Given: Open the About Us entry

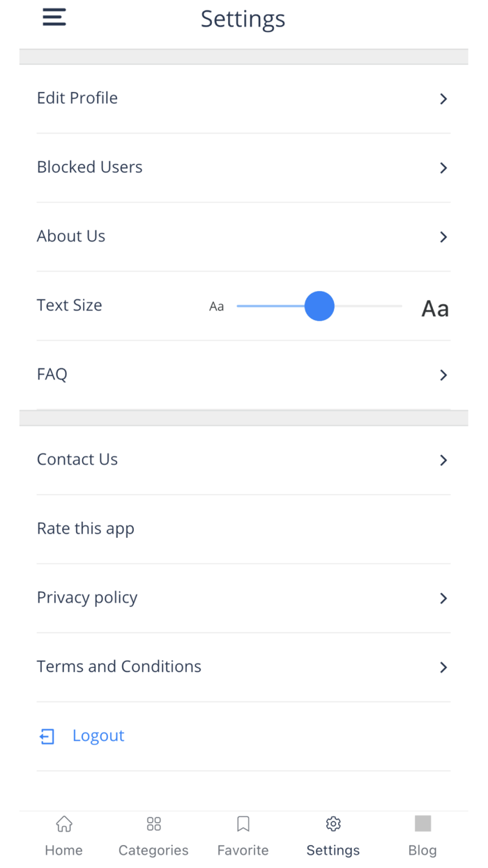Looking at the screenshot, I should 71,237.
